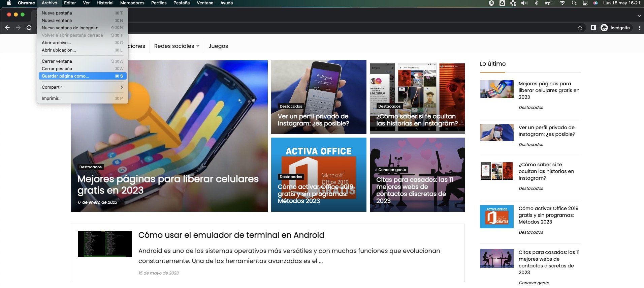Screen dimensions: 644x288
Task: Open Spotlight search in the menu bar
Action: (x=574, y=3)
